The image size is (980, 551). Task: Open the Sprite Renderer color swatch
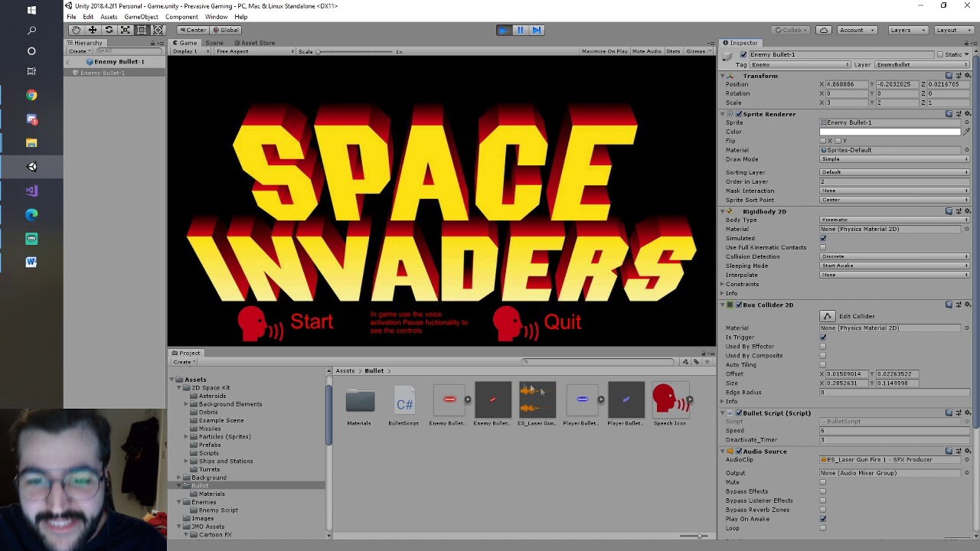890,132
